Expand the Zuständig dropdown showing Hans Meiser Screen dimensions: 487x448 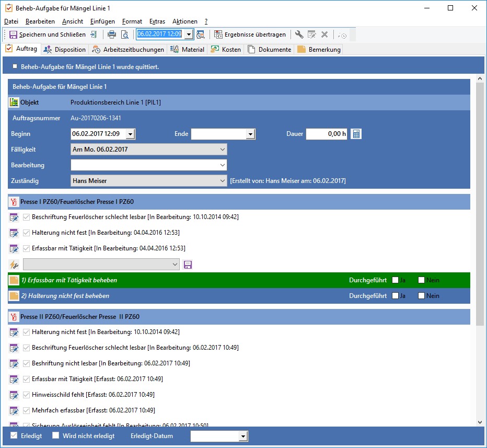[x=223, y=180]
